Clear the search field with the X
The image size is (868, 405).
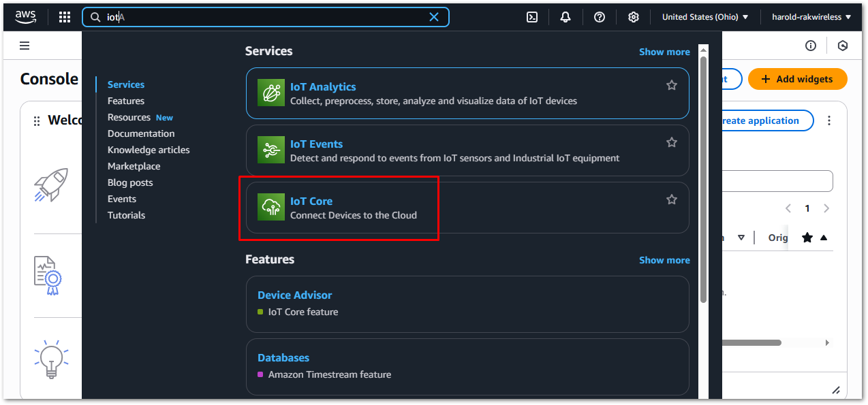[x=434, y=16]
